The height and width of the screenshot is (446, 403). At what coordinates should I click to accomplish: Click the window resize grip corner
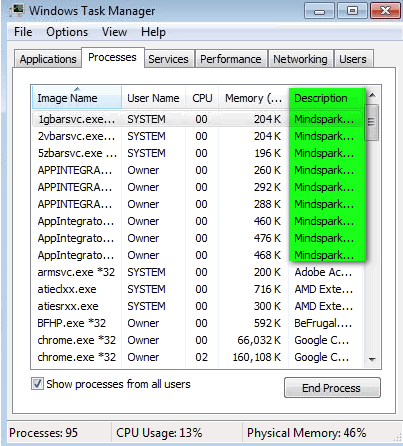397,437
